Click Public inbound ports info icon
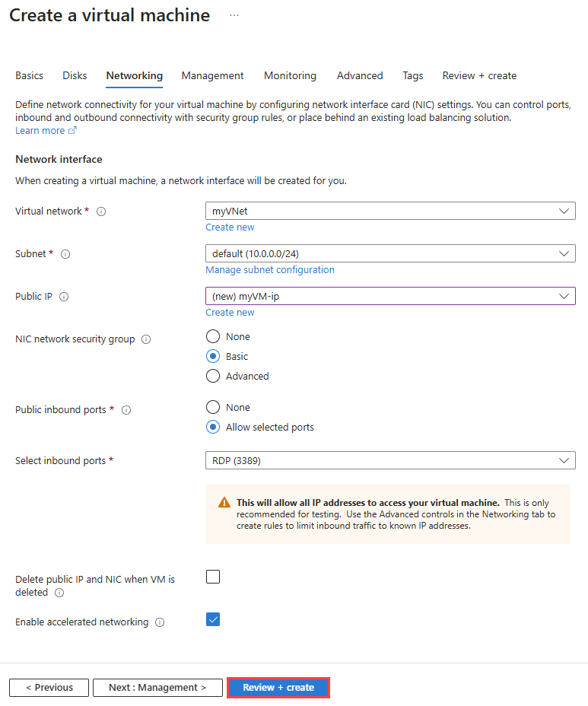This screenshot has height=706, width=588. point(126,410)
